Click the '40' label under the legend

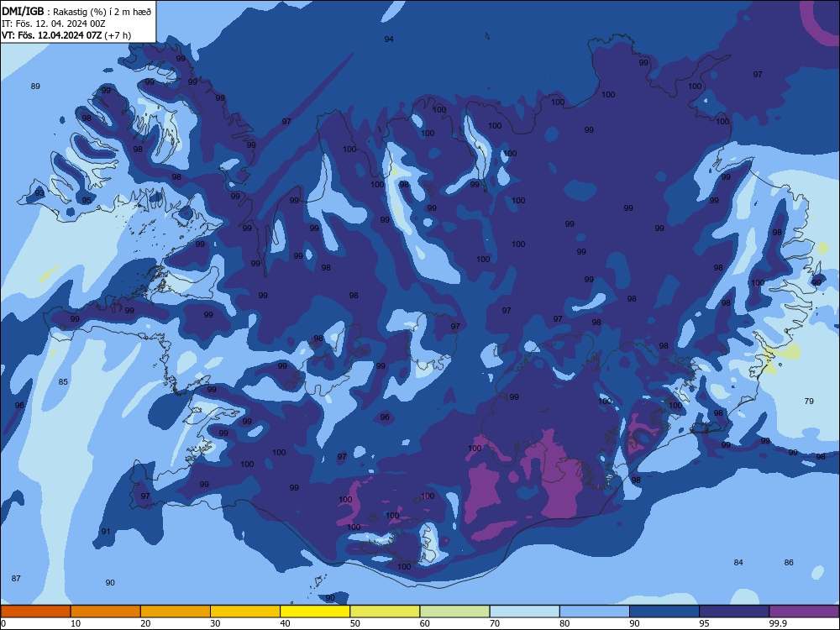point(285,623)
